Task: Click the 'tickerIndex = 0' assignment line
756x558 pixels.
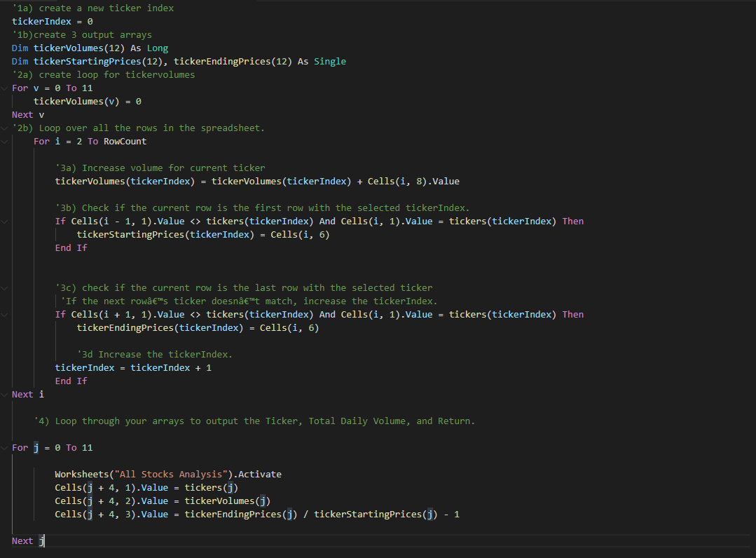Action: click(53, 22)
